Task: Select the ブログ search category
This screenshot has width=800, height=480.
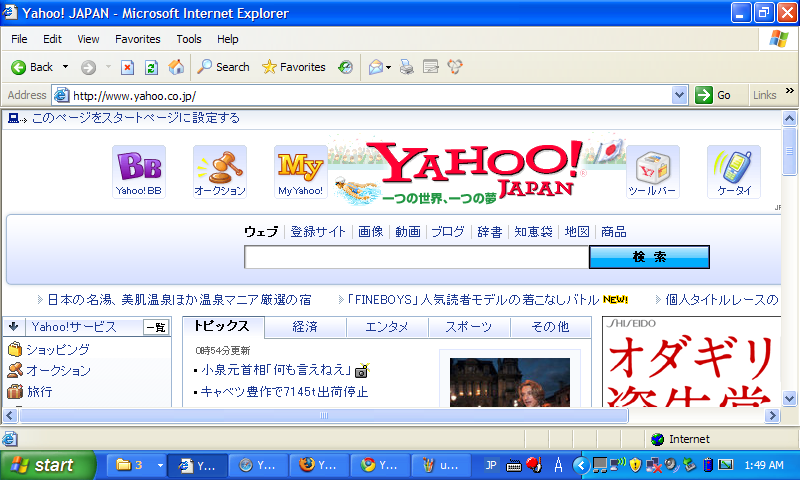Action: click(448, 232)
